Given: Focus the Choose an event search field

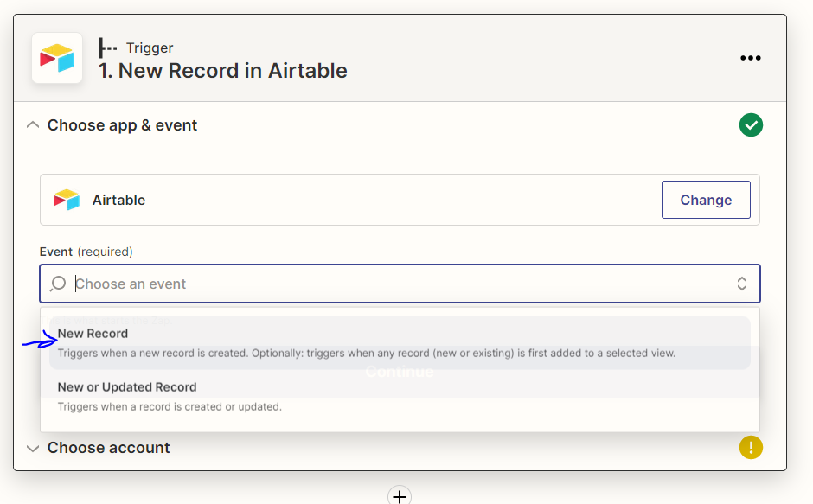Looking at the screenshot, I should 400,284.
